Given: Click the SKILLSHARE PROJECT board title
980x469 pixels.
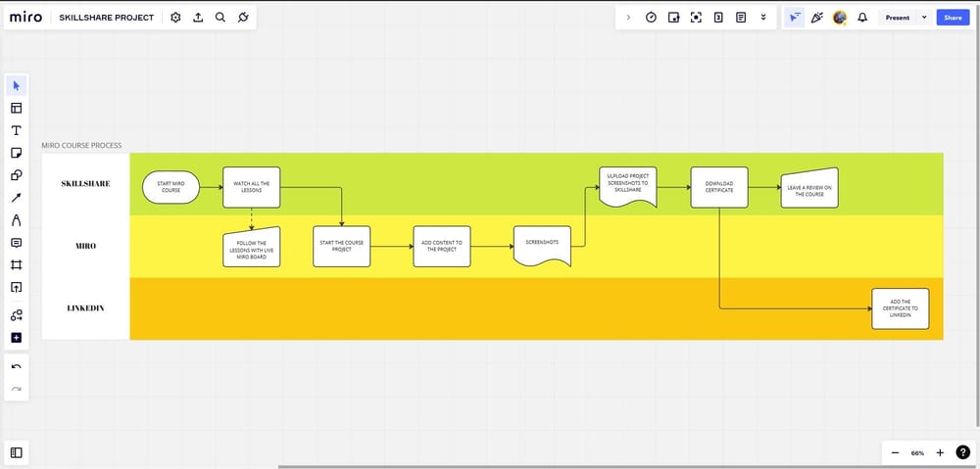Looking at the screenshot, I should [x=106, y=18].
